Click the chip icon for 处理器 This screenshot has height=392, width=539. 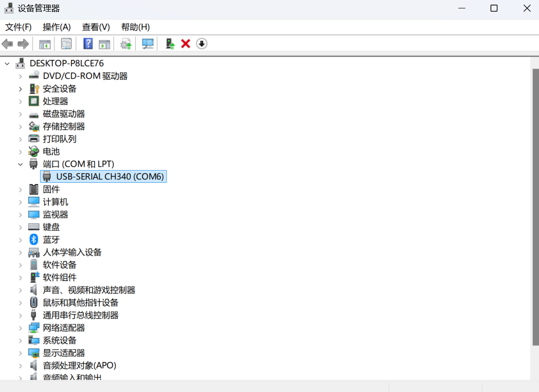[34, 101]
